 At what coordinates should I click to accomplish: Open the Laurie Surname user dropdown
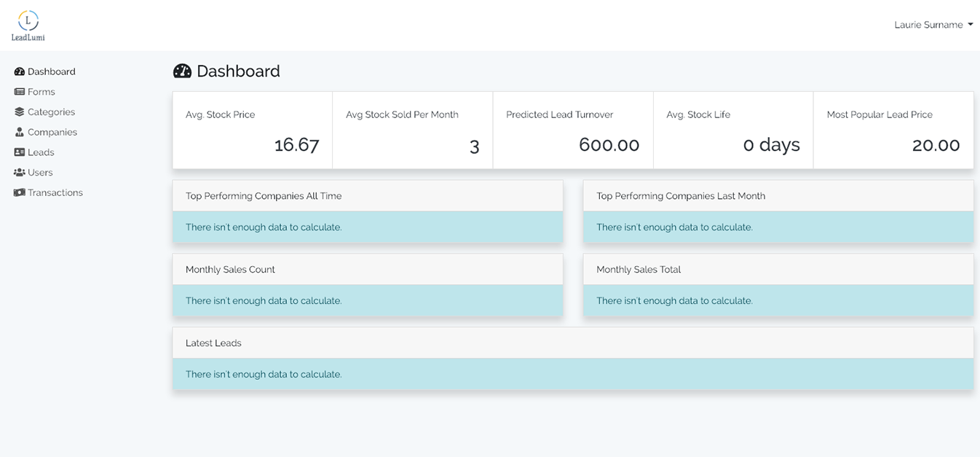pos(933,25)
